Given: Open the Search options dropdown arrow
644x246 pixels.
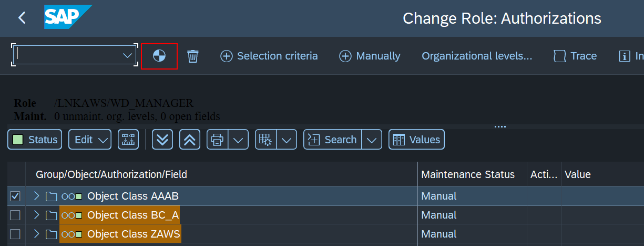Looking at the screenshot, I should pos(372,140).
